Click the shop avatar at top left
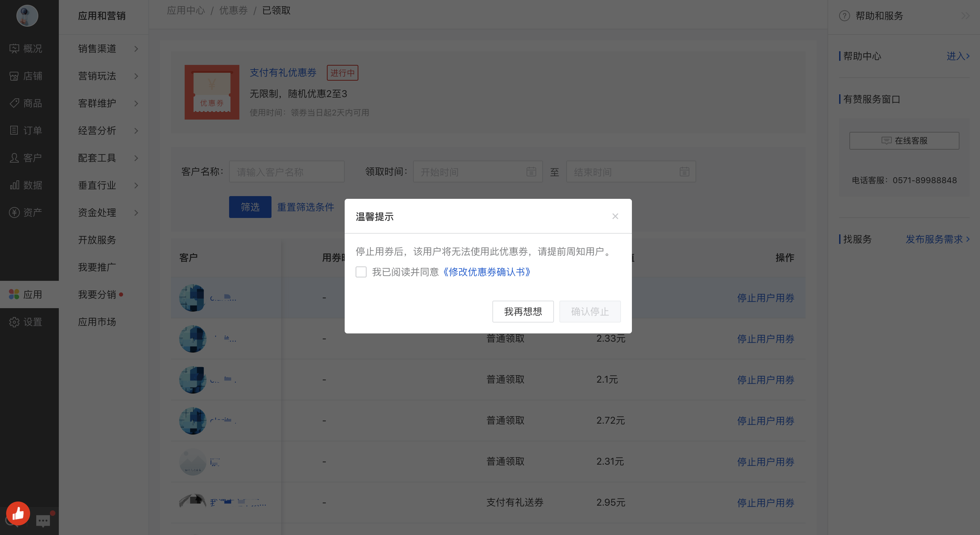Image resolution: width=980 pixels, height=535 pixels. tap(27, 16)
